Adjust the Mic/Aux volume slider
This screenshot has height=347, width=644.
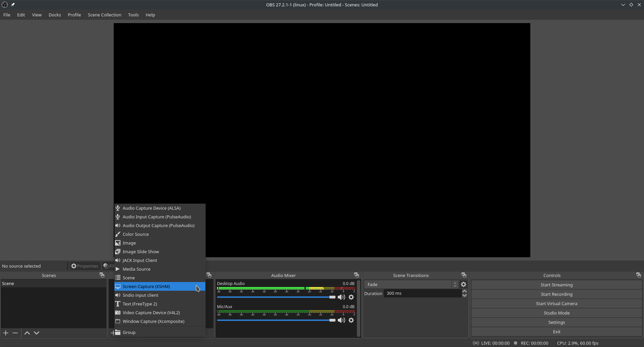click(x=276, y=320)
